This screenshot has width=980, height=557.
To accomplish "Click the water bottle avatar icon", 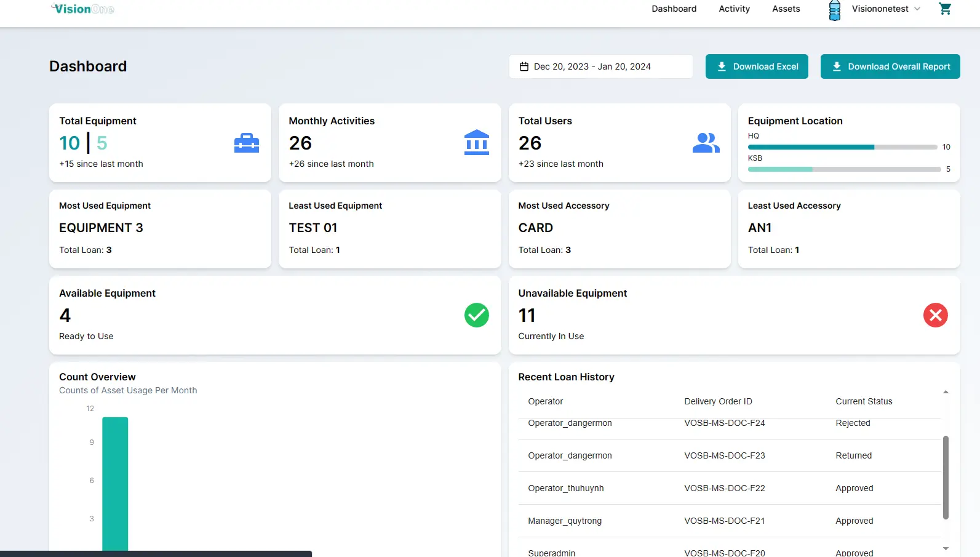I will click(x=834, y=10).
